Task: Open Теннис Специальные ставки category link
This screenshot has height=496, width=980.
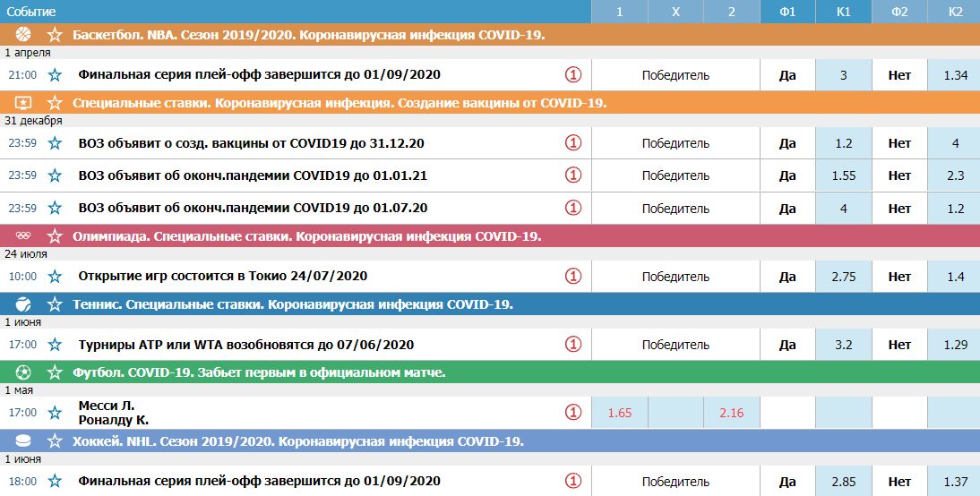Action: [x=293, y=304]
